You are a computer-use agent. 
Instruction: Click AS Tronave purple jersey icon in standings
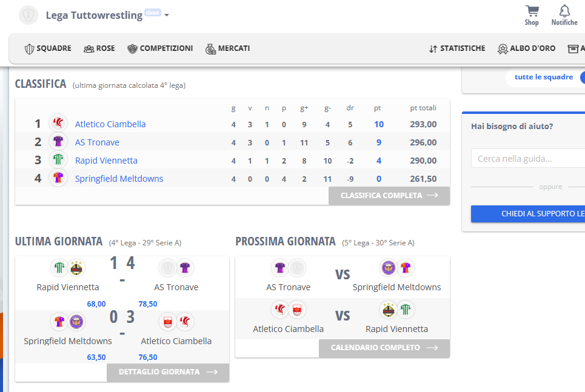click(x=58, y=141)
